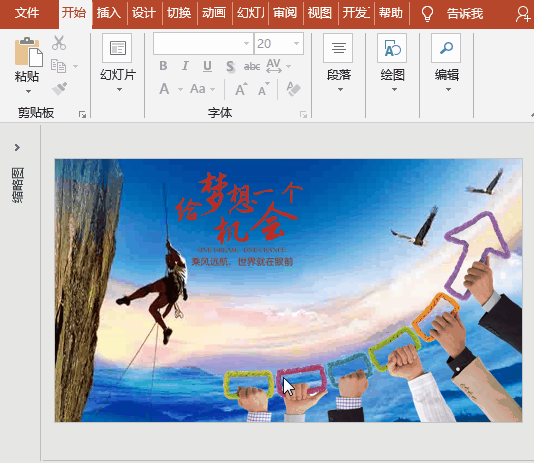The image size is (534, 463).
Task: Switch to the 设计 (Design) tab
Action: click(144, 13)
